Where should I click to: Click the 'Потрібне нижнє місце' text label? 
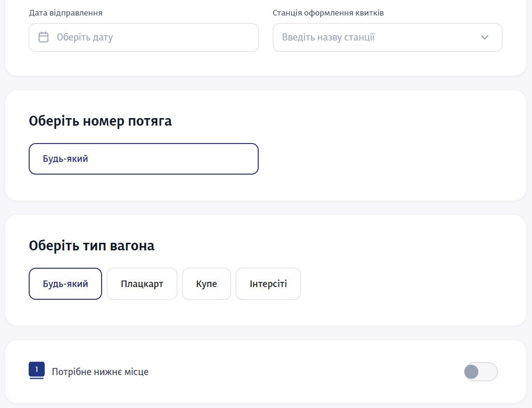coord(100,371)
